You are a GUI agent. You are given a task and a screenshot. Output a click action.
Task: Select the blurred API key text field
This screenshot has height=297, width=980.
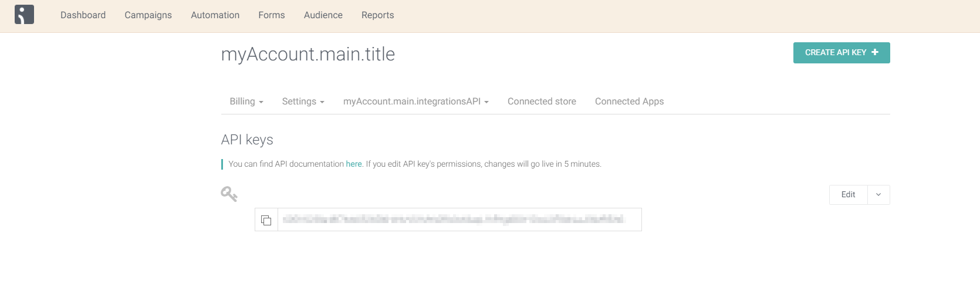[x=459, y=220]
